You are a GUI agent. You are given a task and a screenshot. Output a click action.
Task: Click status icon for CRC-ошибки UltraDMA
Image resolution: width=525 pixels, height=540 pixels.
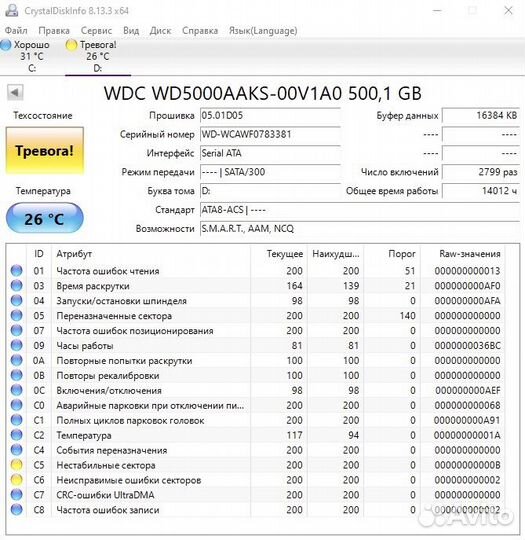click(x=16, y=495)
